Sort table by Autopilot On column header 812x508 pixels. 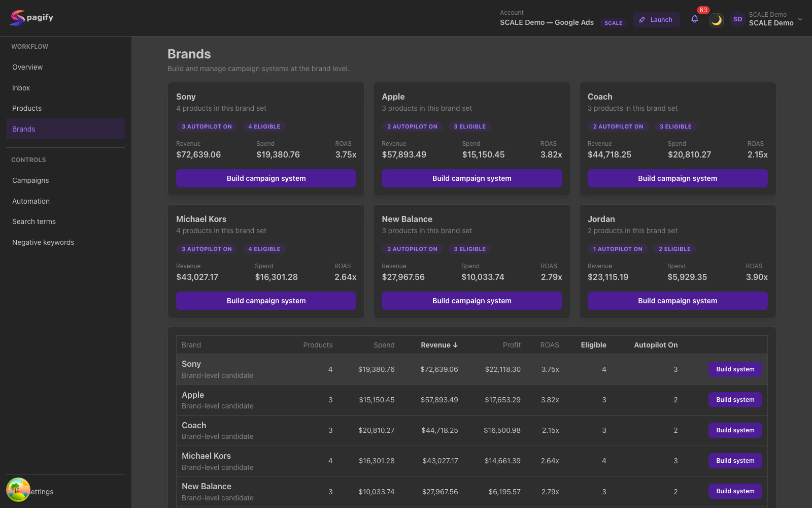click(x=656, y=345)
